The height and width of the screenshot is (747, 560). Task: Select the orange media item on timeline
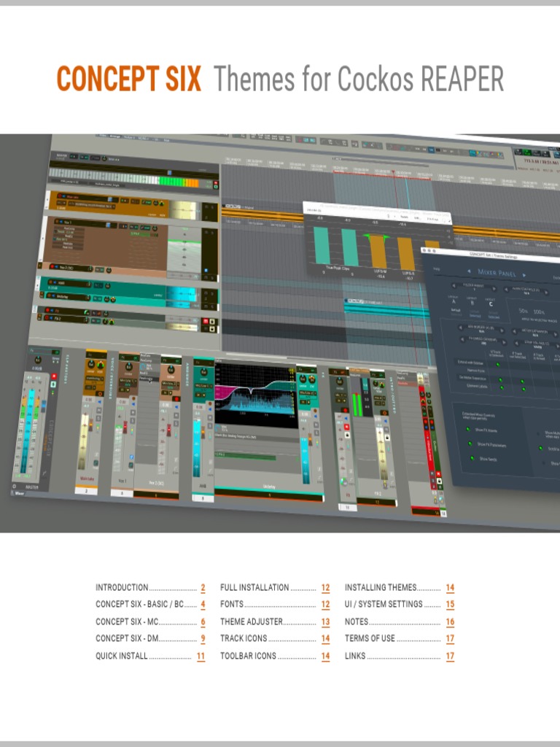(262, 214)
